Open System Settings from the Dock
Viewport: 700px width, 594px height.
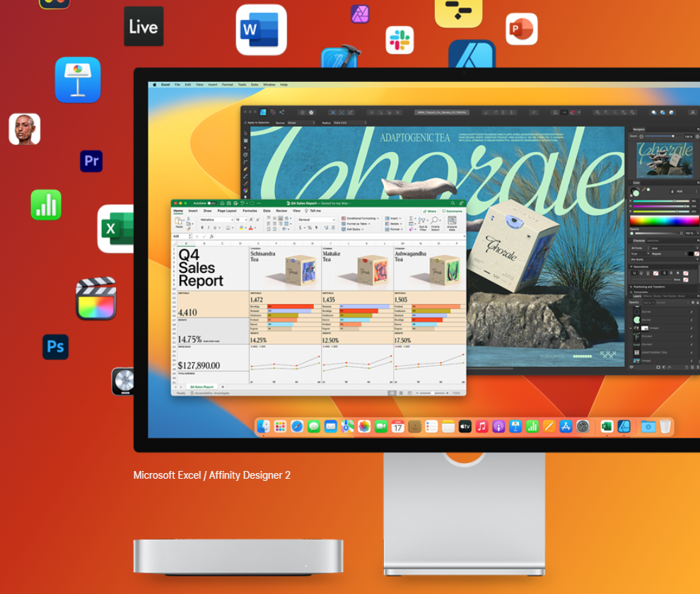coord(583,427)
